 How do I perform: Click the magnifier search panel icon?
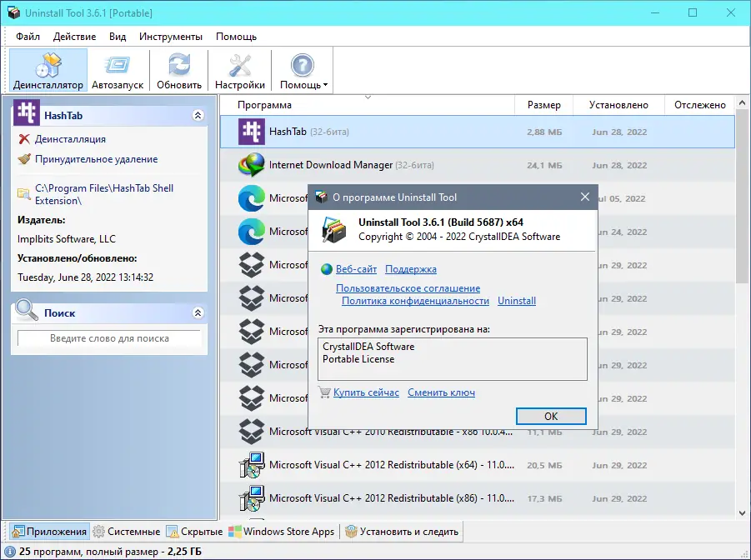pos(27,310)
